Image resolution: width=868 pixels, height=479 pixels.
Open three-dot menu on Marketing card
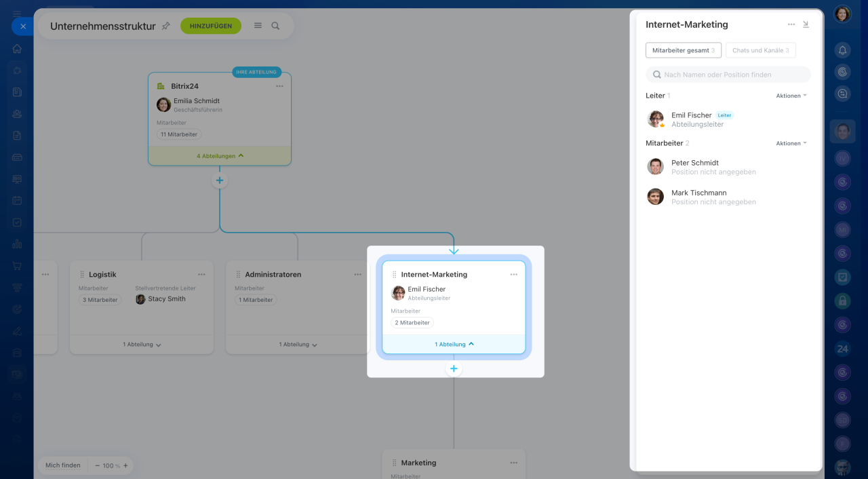point(513,463)
